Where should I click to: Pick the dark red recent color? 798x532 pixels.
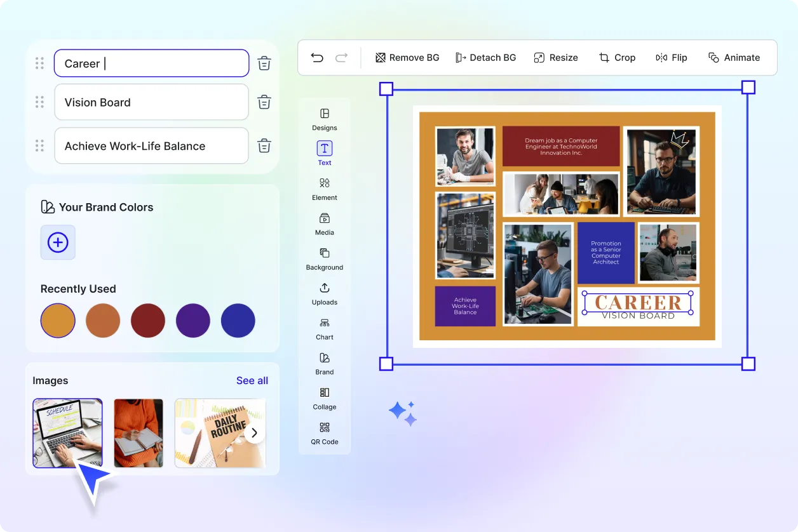pyautogui.click(x=148, y=321)
